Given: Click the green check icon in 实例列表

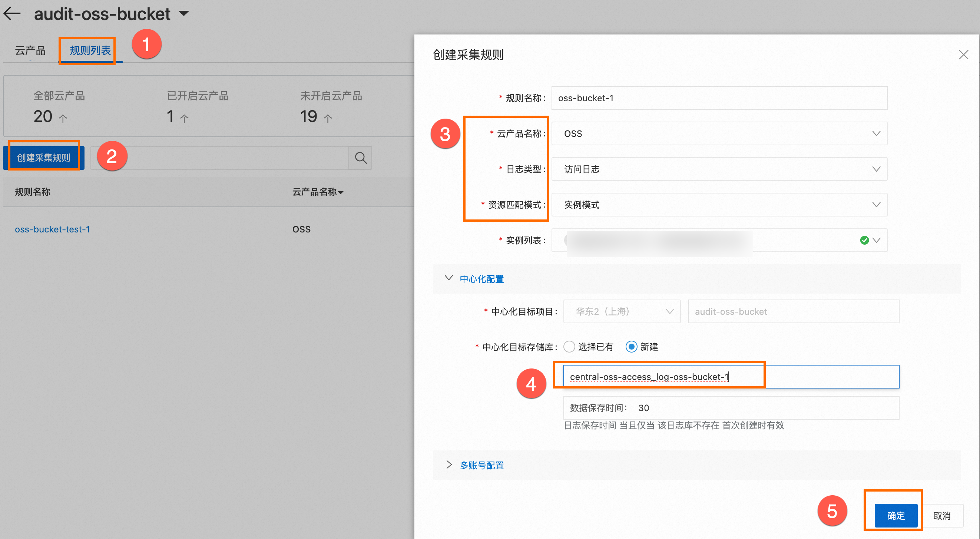Looking at the screenshot, I should pos(864,240).
